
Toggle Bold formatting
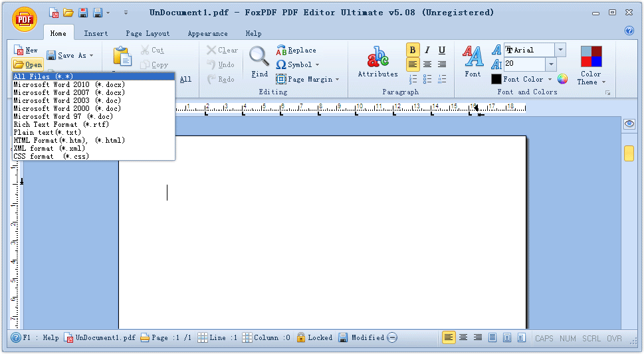(x=413, y=50)
